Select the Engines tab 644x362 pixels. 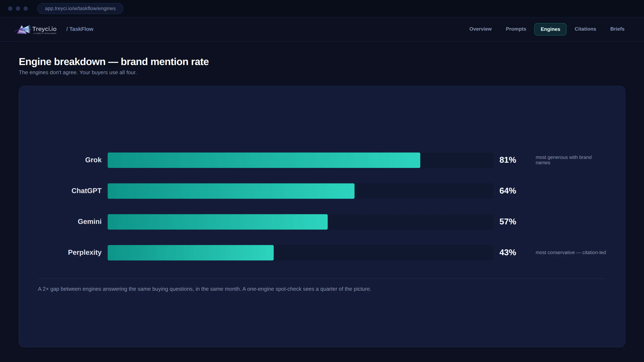pyautogui.click(x=550, y=29)
